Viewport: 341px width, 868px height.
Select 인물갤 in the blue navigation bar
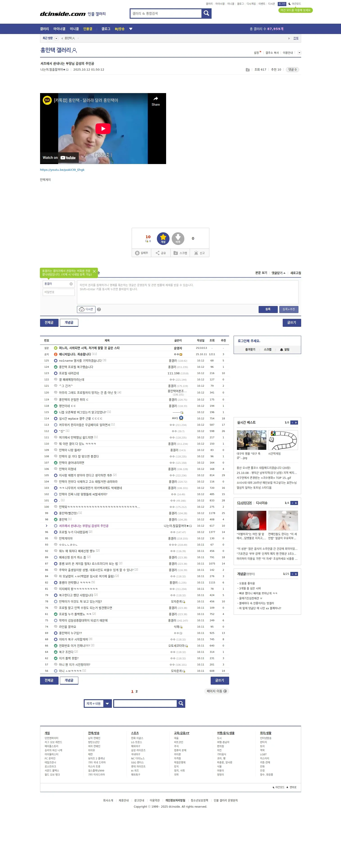coord(88,29)
